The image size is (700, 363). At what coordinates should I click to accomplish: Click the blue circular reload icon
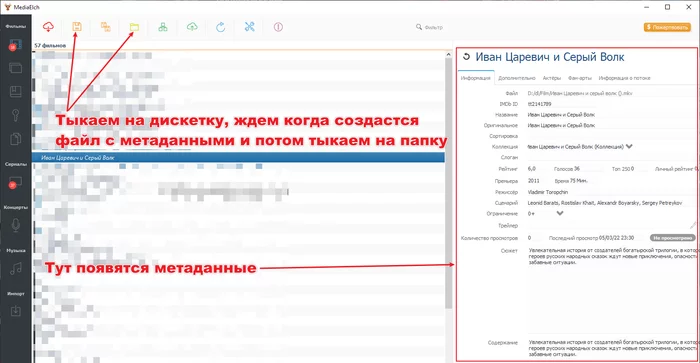click(x=221, y=27)
